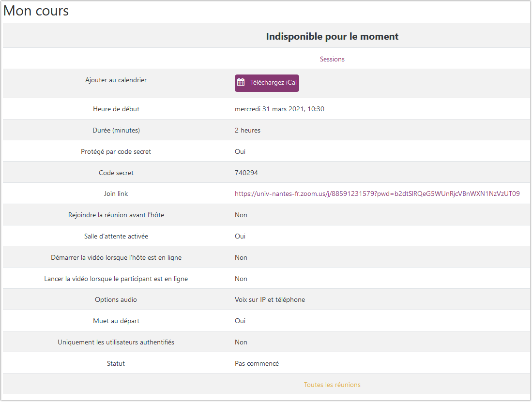The image size is (532, 402).
Task: Go to Toutes les réunions
Action: [x=332, y=385]
